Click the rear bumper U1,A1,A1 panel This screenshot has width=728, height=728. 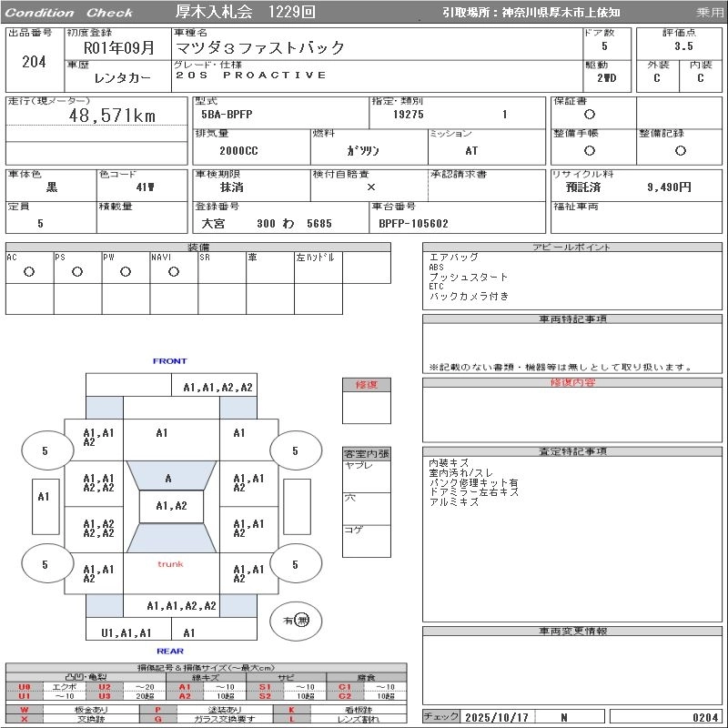pyautogui.click(x=126, y=632)
